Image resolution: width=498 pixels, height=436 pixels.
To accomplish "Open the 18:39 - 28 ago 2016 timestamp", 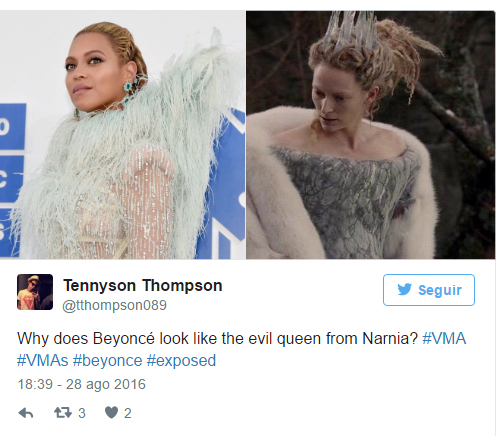I will point(81,384).
